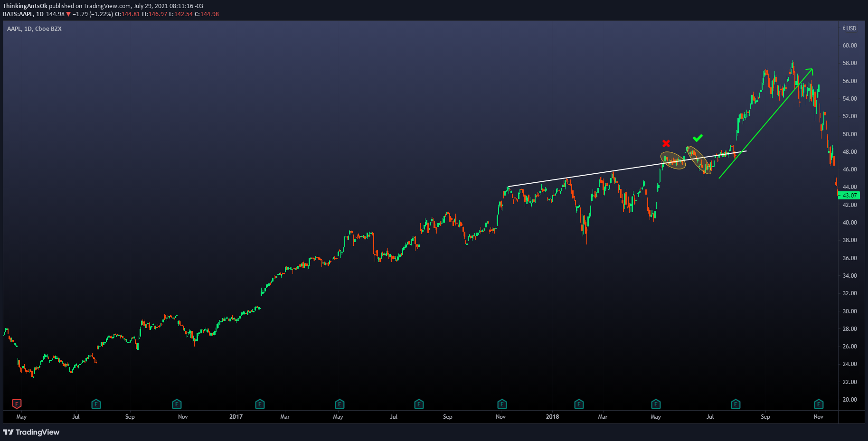Image resolution: width=868 pixels, height=441 pixels.
Task: Click the H:146.97 high value
Action: click(x=155, y=14)
